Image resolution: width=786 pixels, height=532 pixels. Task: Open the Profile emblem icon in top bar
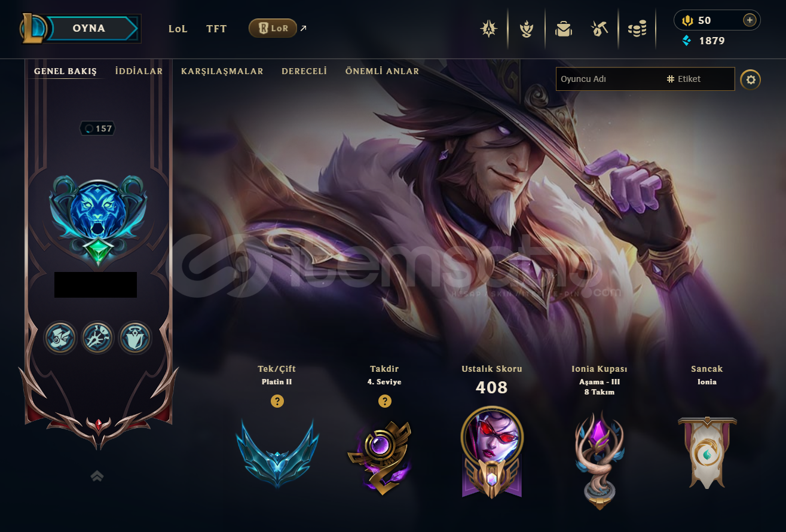coord(489,29)
